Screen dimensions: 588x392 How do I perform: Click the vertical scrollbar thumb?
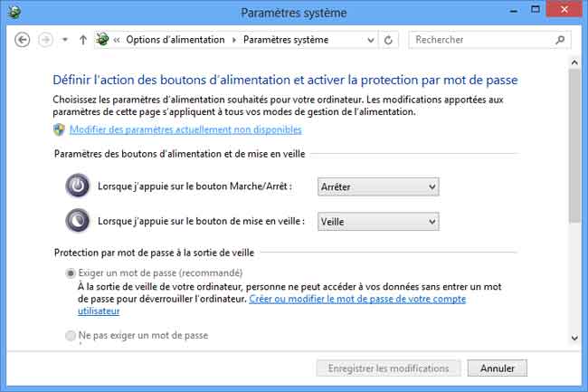click(576, 145)
